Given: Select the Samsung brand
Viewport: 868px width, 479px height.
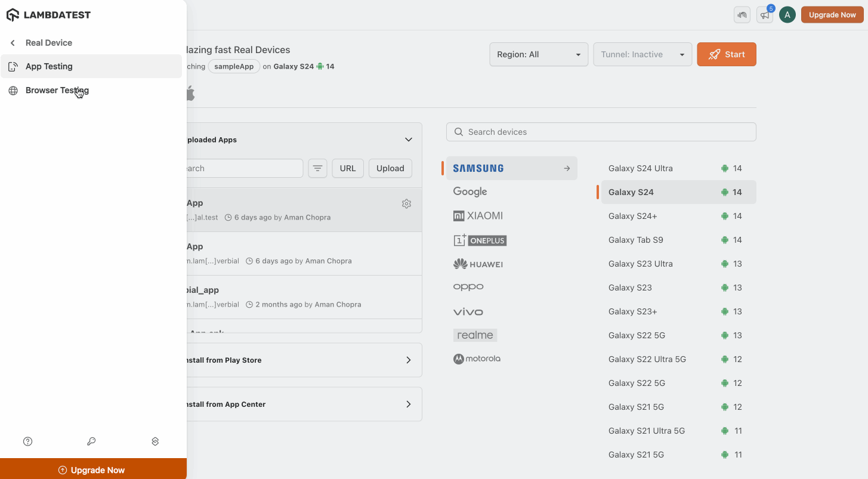Looking at the screenshot, I should [512, 168].
